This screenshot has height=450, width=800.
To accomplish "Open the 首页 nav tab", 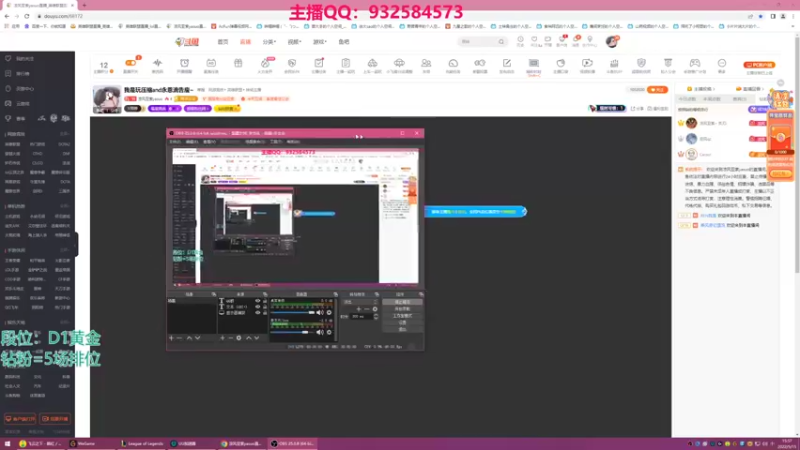I will tap(223, 42).
